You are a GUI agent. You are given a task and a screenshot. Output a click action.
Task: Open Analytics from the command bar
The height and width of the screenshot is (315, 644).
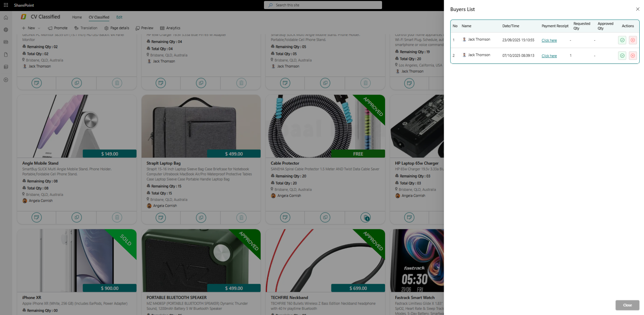pos(170,28)
